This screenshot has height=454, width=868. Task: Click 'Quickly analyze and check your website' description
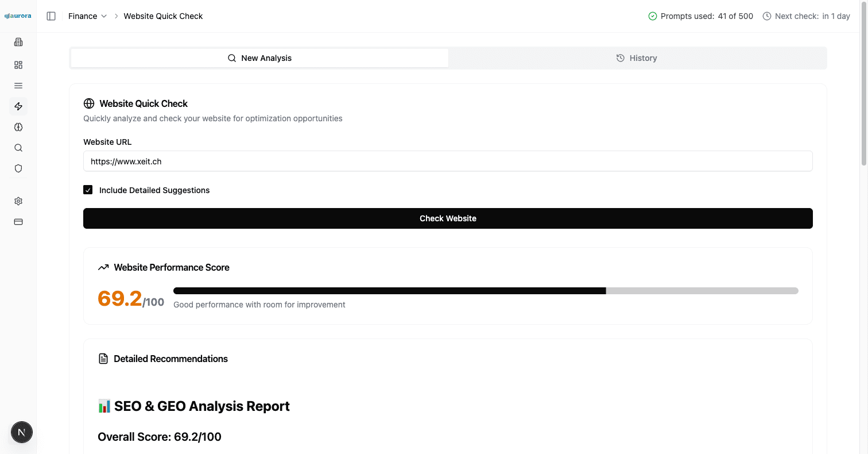pyautogui.click(x=213, y=118)
